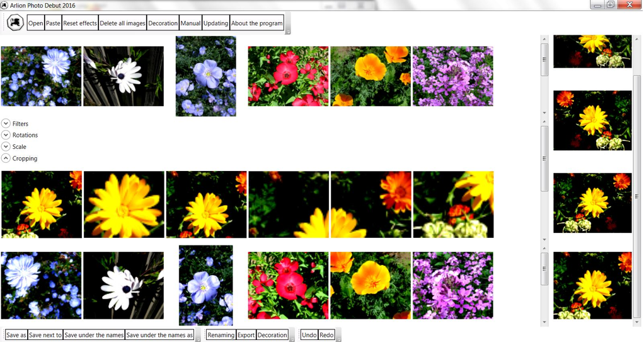This screenshot has height=342, width=644.
Task: Click Updating in the top toolbar
Action: (x=216, y=23)
